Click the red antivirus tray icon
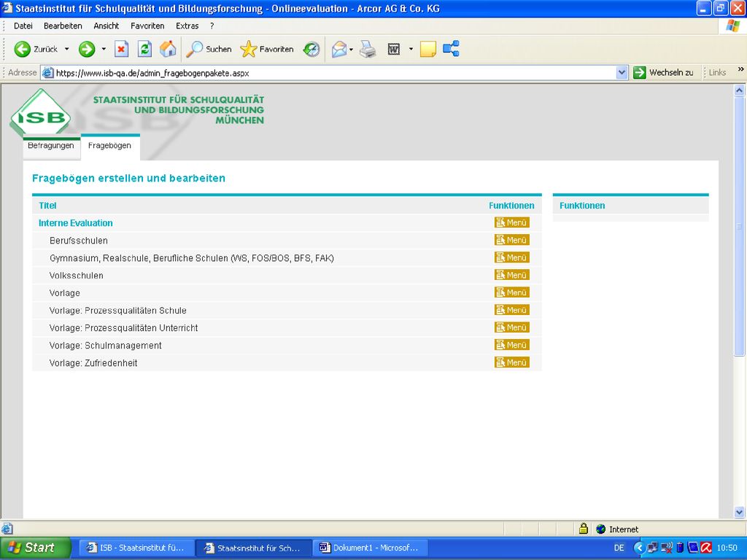This screenshot has height=560, width=747. (706, 548)
